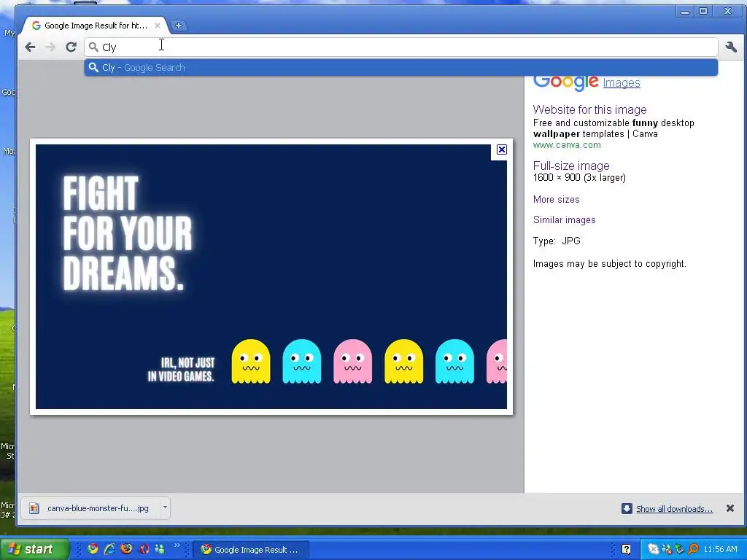
Task: Reload the current page
Action: coord(71,47)
